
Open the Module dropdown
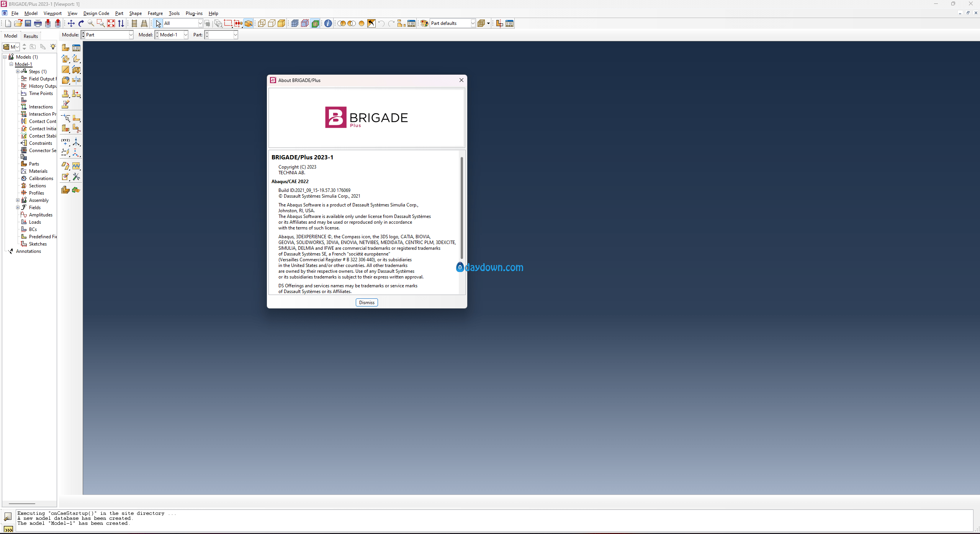(107, 35)
